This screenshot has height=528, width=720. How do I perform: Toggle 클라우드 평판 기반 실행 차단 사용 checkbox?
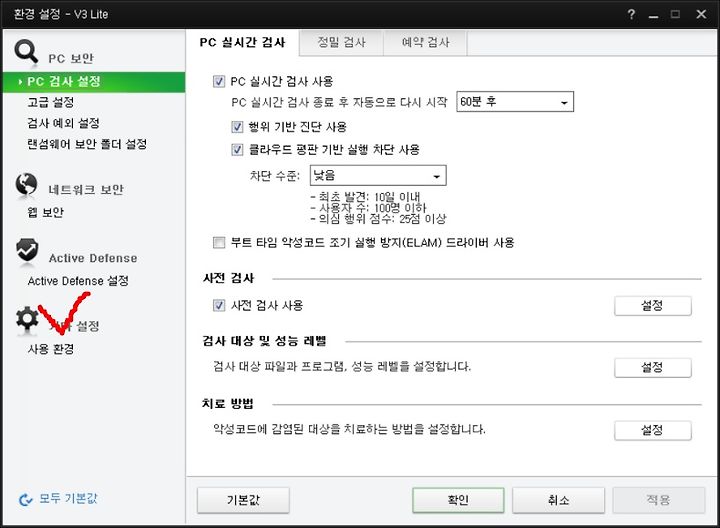pyautogui.click(x=237, y=149)
